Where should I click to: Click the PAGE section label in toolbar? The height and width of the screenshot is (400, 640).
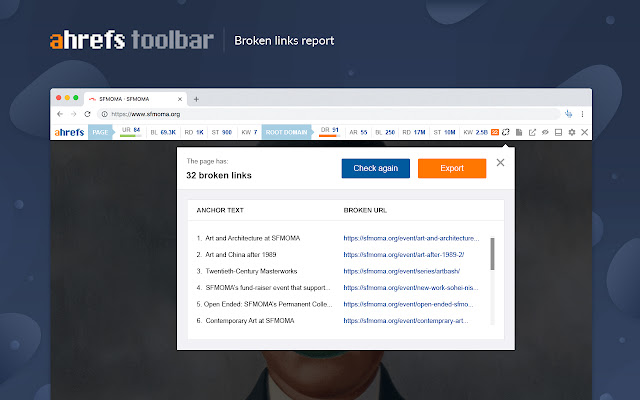[100, 132]
